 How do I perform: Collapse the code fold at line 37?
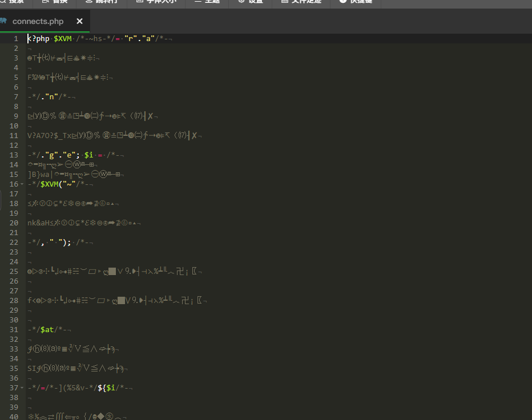click(x=22, y=388)
